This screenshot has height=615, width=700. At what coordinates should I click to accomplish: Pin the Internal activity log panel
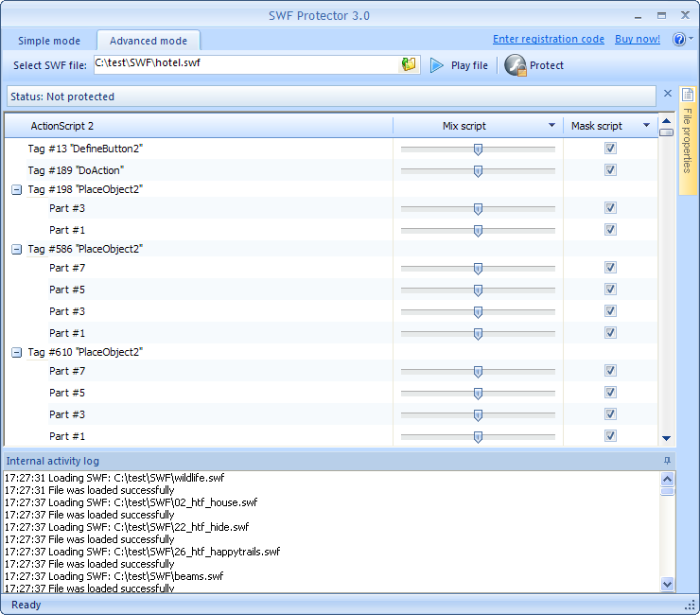pos(667,461)
